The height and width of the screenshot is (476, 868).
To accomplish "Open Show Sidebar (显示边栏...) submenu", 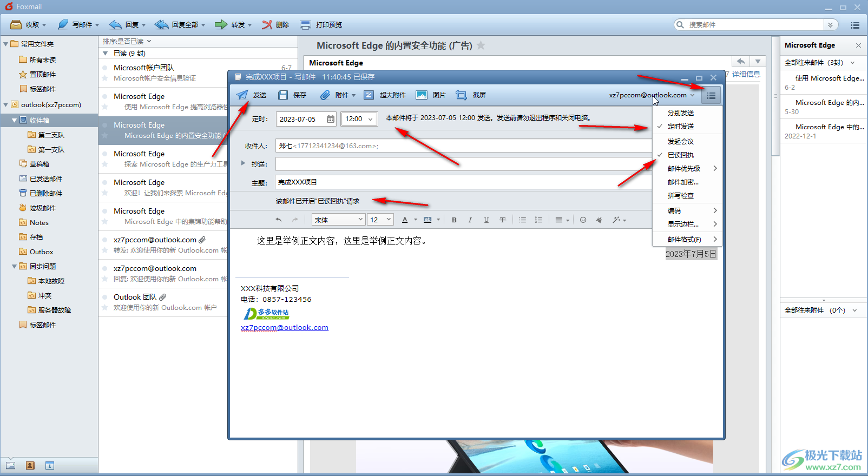I will coord(687,224).
